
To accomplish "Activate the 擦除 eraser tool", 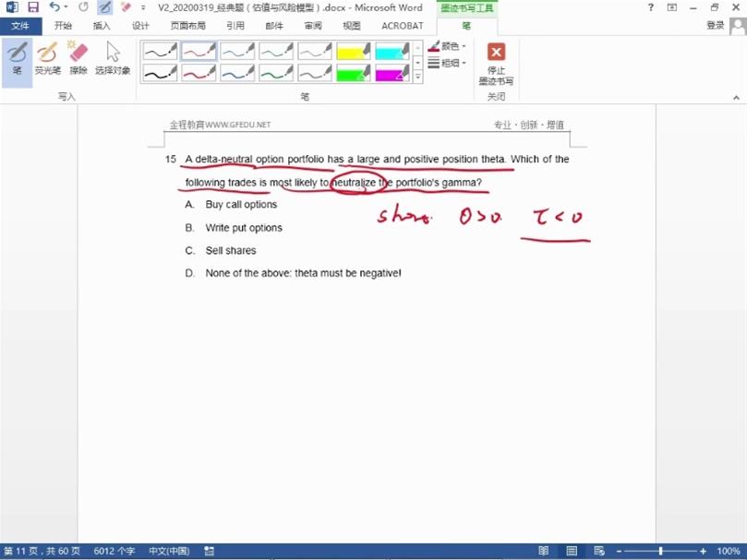I will coord(78,59).
